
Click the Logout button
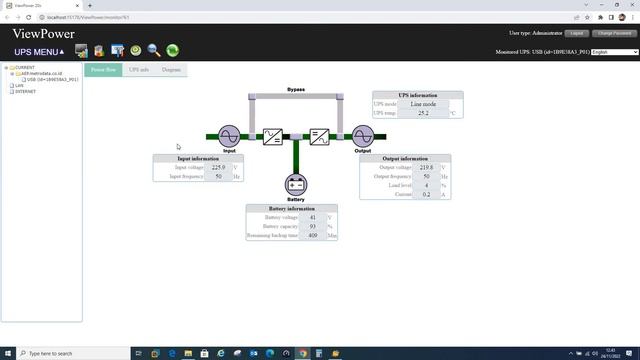pos(577,33)
